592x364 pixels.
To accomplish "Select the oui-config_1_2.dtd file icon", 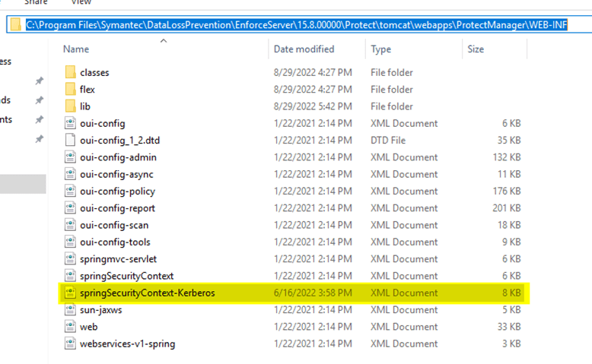I will tap(70, 140).
